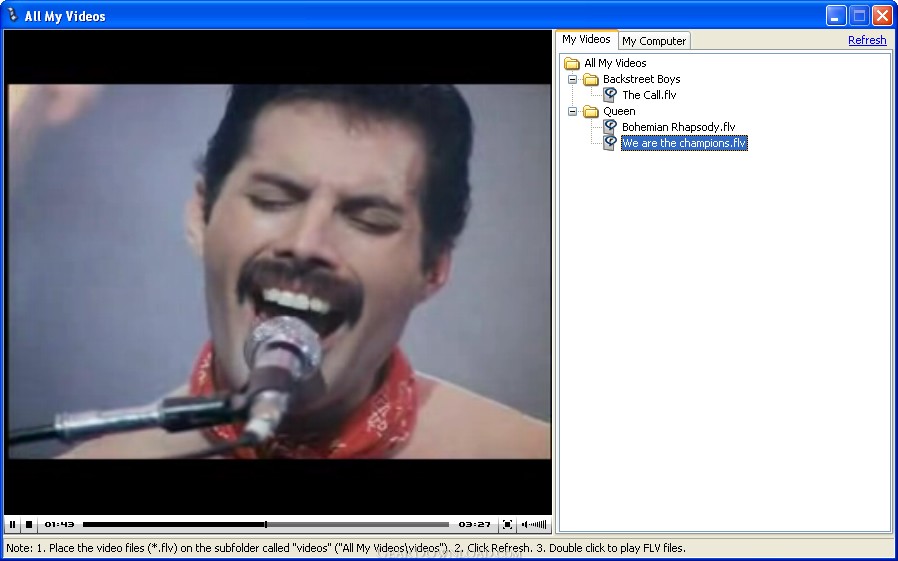Select the My Videos tab
The image size is (898, 561).
(x=586, y=39)
